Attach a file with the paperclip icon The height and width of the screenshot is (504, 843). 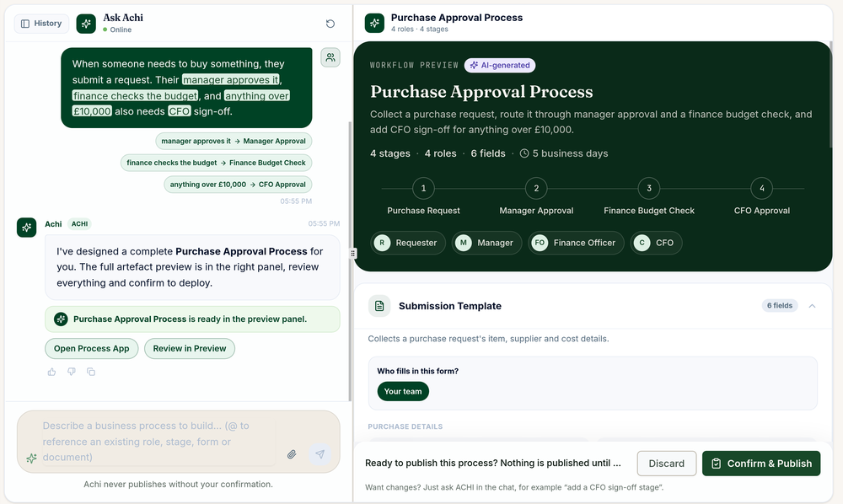292,454
